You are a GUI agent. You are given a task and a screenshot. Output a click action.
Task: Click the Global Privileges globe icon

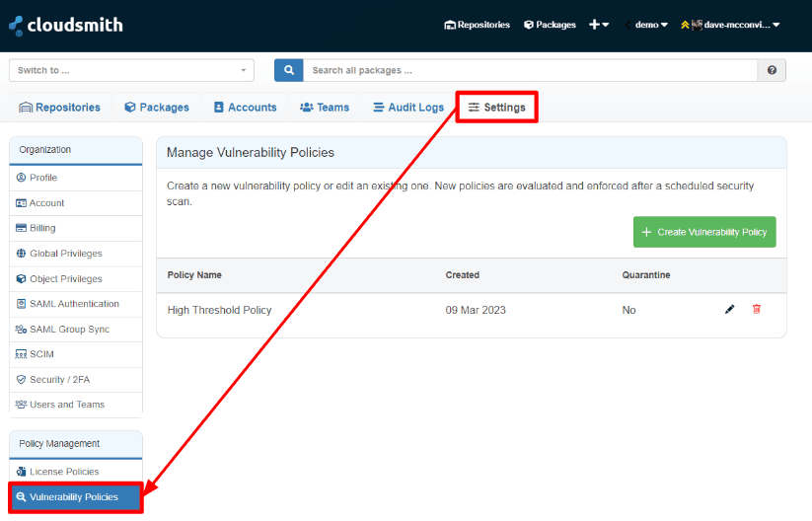click(21, 254)
